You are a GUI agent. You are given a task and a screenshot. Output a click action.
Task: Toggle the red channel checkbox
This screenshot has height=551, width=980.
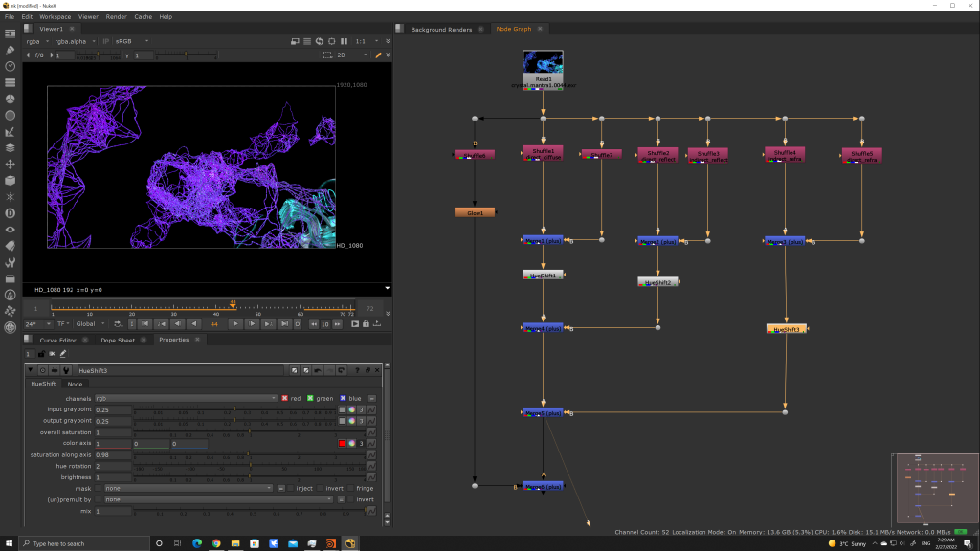click(x=284, y=398)
